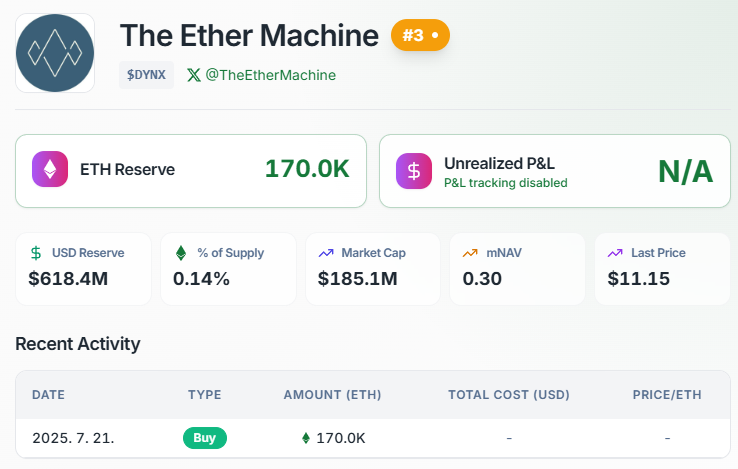Click the orange #3 rank badge
The width and height of the screenshot is (738, 469).
click(420, 35)
